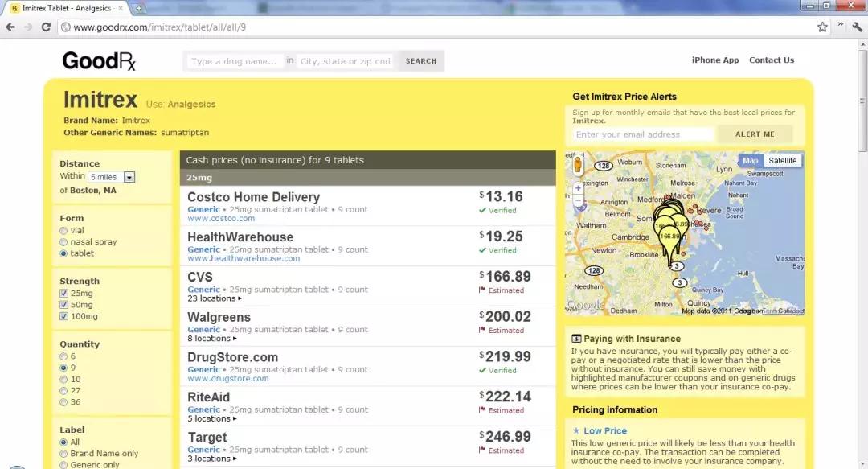Screen dimensions: 868x469
Task: Open a new browser tab
Action: (138, 8)
